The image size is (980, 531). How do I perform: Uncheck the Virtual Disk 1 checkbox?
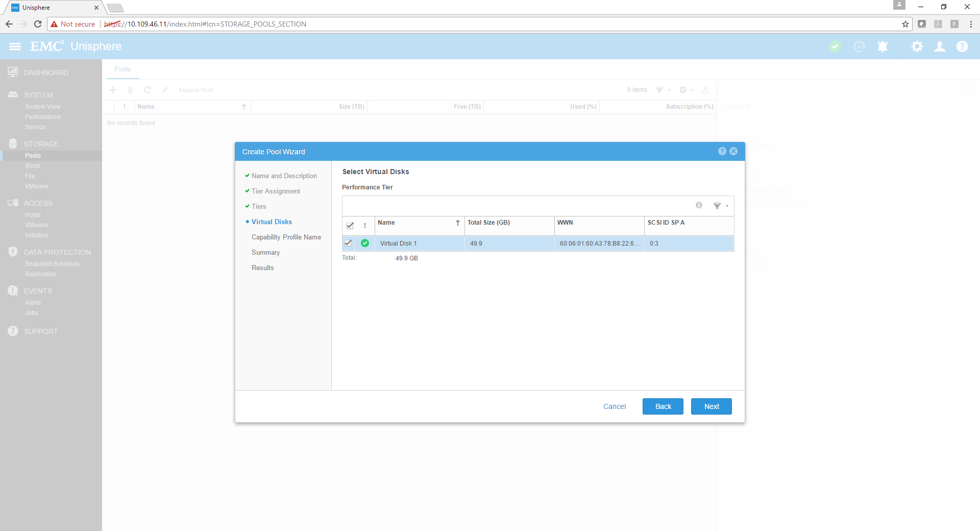pyautogui.click(x=349, y=243)
